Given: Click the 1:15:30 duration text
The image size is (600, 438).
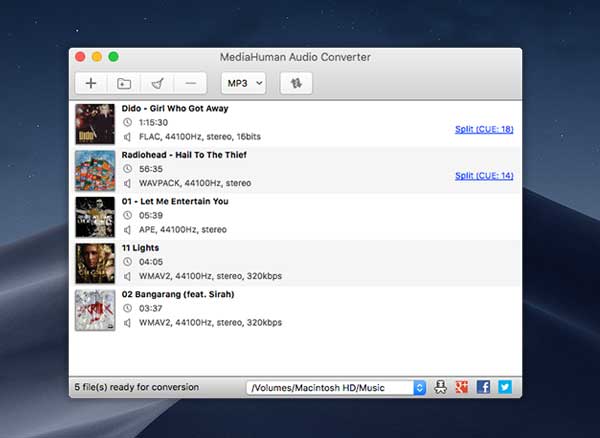Looking at the screenshot, I should point(153,122).
